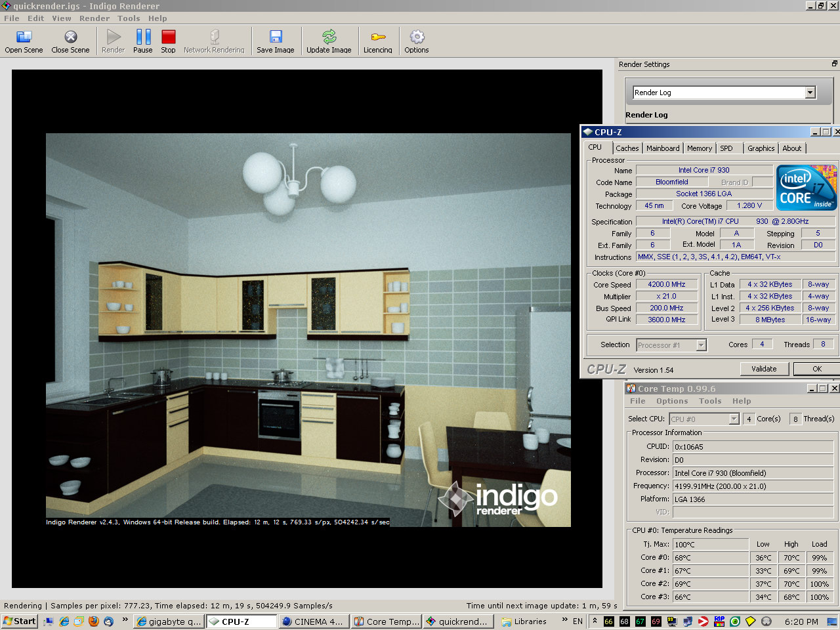The width and height of the screenshot is (840, 630).
Task: Click the Frequency field in Core Temp
Action: [x=753, y=486]
